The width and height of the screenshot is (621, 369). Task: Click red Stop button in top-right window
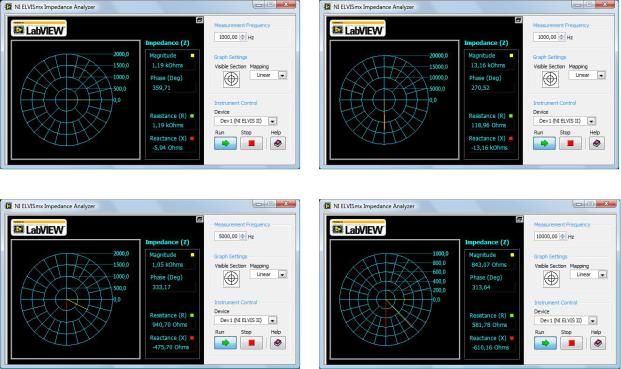pyautogui.click(x=570, y=143)
